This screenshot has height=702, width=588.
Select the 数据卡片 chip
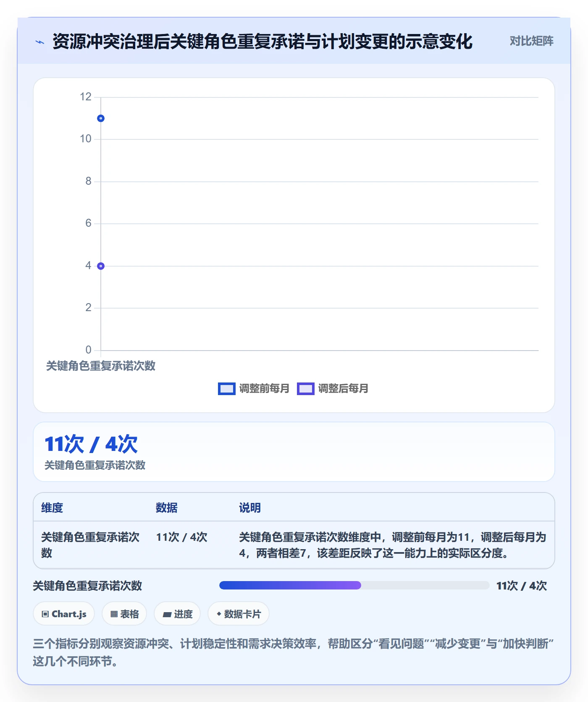(x=239, y=614)
